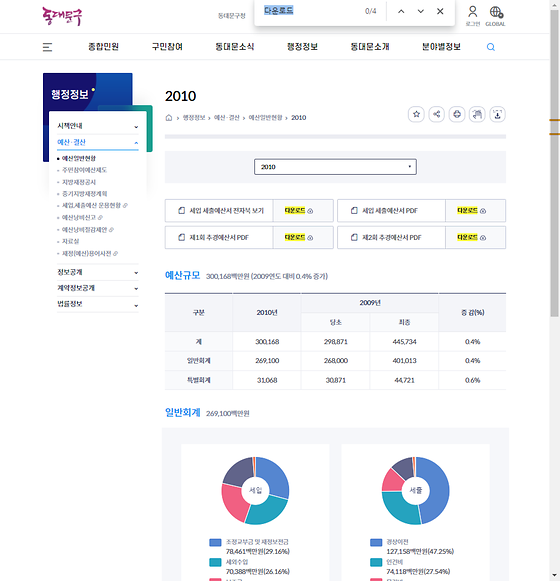Click the icon right of the print button
This screenshot has height=581, width=560.
click(477, 114)
